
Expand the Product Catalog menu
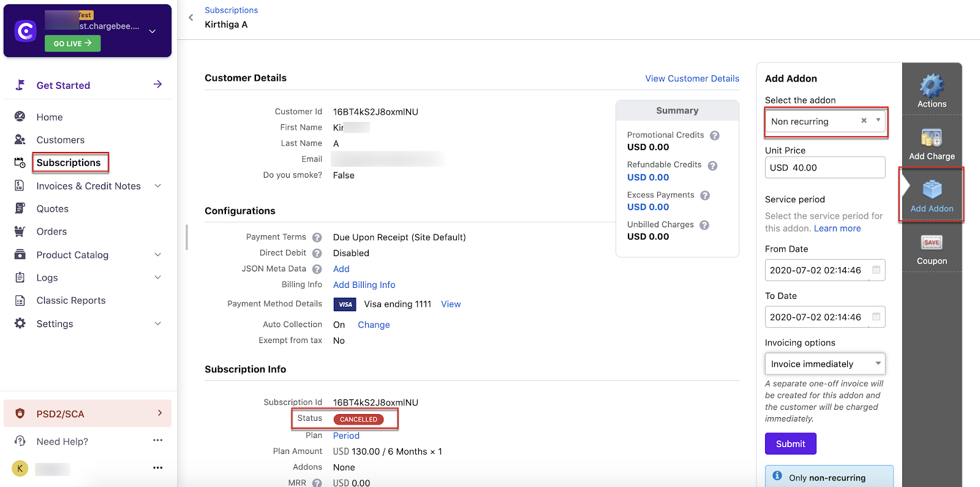click(157, 255)
